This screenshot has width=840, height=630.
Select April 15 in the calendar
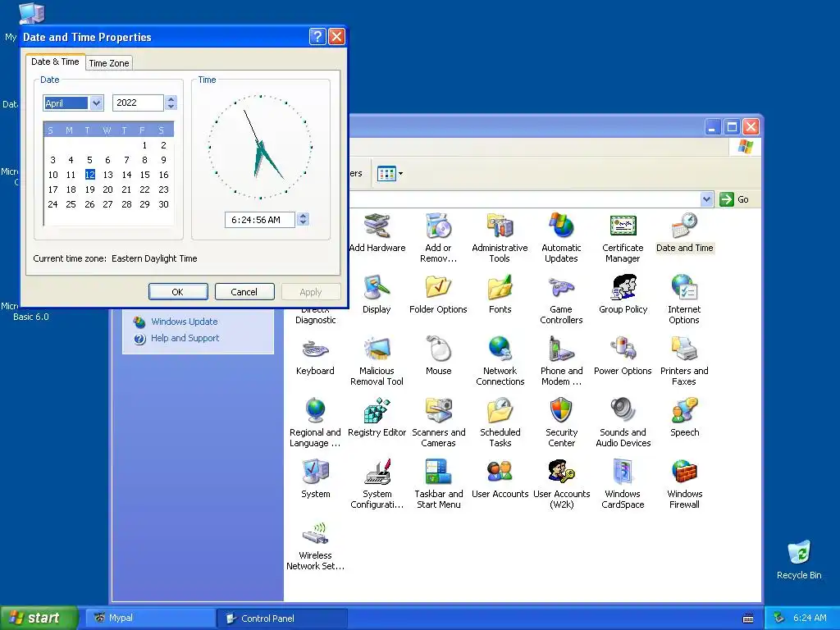[144, 175]
